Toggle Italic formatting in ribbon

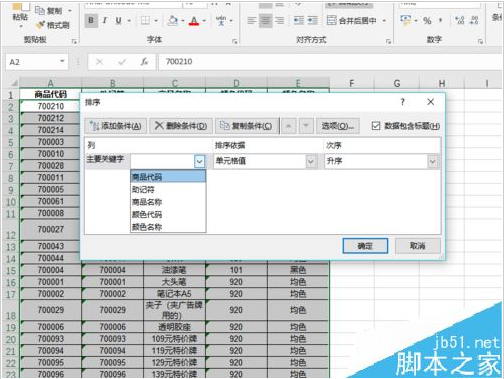tap(105, 21)
